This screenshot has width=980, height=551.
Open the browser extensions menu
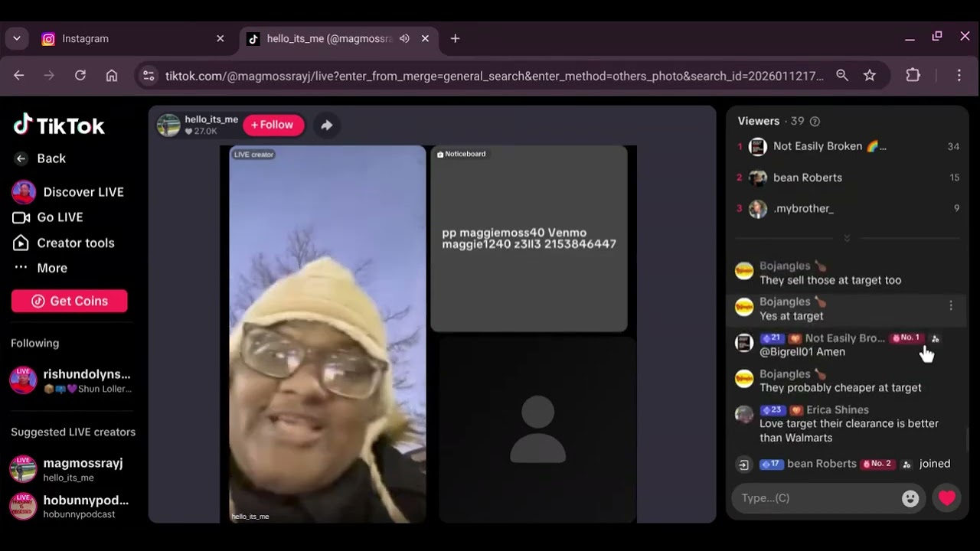[x=913, y=75]
